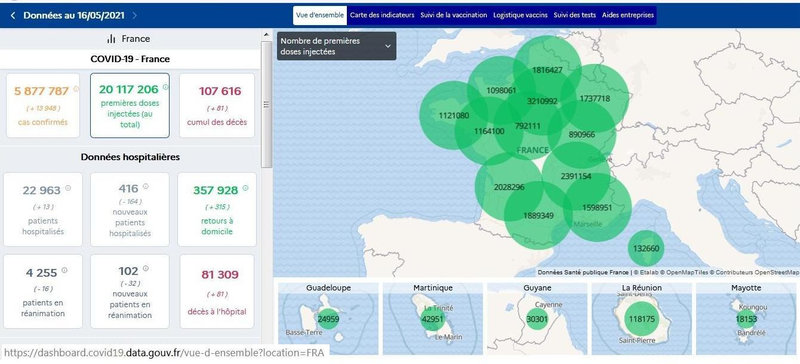
Task: Open info icon on premières doses injectées card
Action: point(165,87)
